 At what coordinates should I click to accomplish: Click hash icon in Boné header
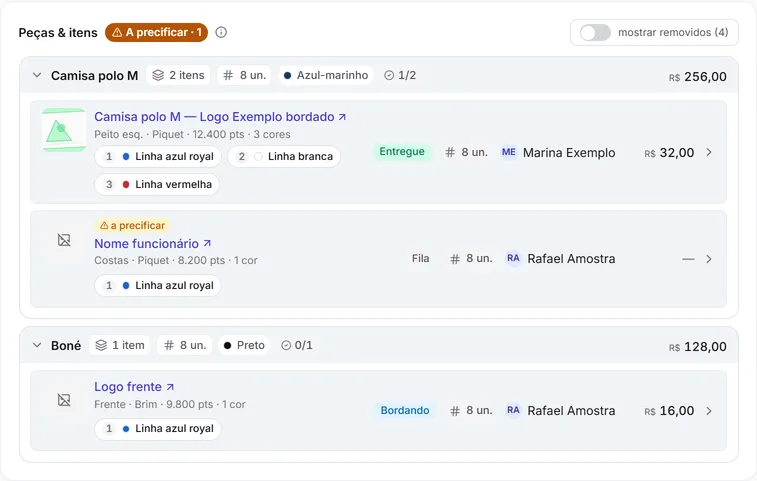pyautogui.click(x=168, y=345)
